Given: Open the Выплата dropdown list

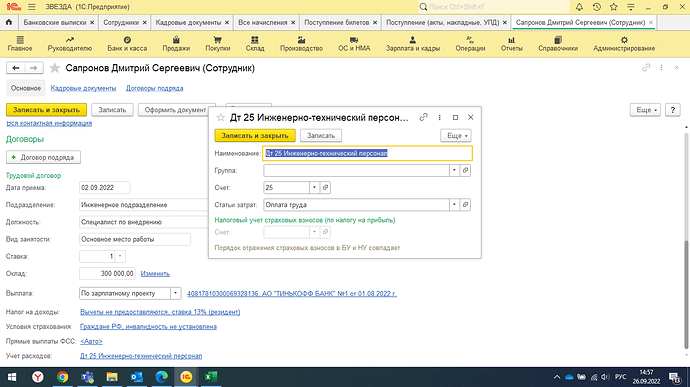Looking at the screenshot, I should point(175,293).
